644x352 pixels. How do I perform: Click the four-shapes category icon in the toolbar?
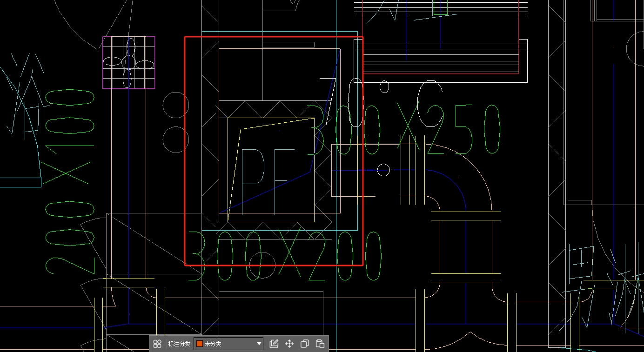(157, 344)
